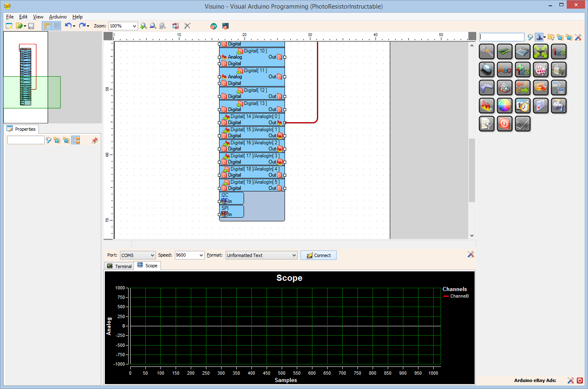Select the color wheel components category
The height and width of the screenshot is (389, 588).
click(x=504, y=105)
